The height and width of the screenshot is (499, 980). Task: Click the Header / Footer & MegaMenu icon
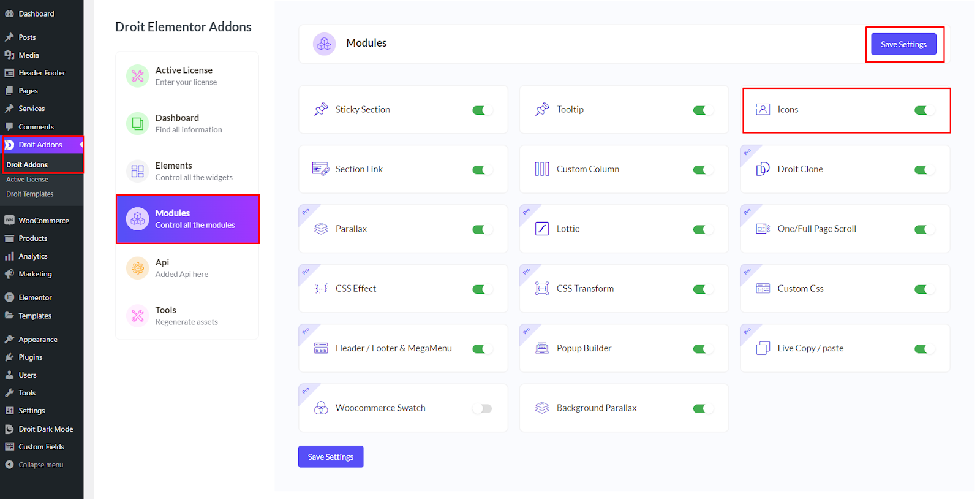(321, 348)
